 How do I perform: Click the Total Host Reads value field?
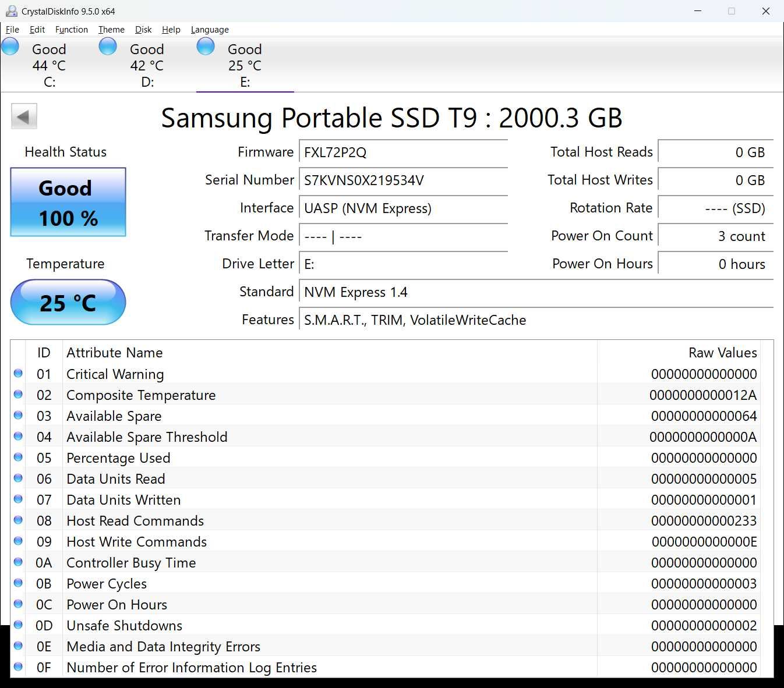(716, 153)
